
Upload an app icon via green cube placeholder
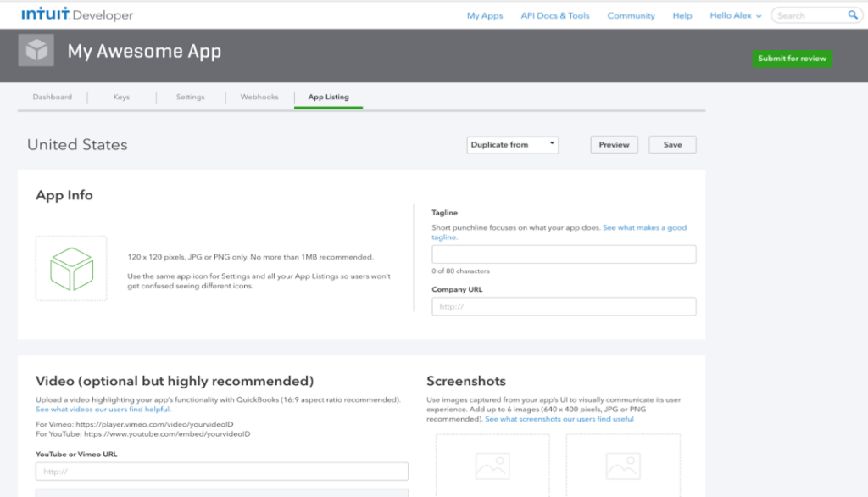[71, 269]
